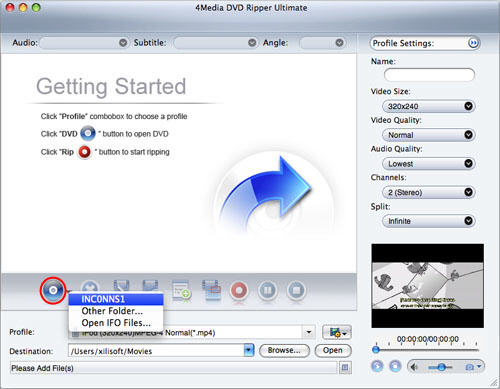
Task: Click the Stop ripping toolbar button
Action: (296, 290)
